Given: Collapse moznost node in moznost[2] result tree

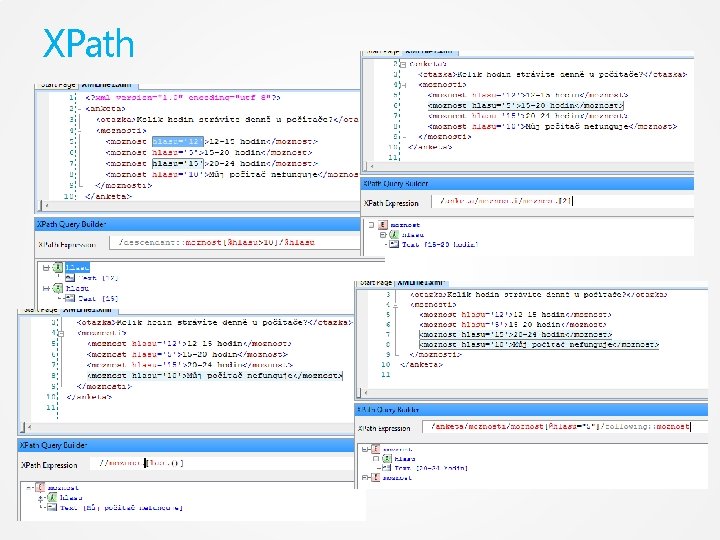Looking at the screenshot, I should click(371, 225).
